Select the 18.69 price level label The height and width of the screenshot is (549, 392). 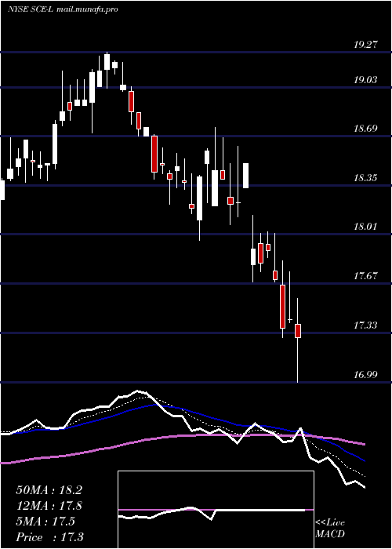tap(365, 128)
